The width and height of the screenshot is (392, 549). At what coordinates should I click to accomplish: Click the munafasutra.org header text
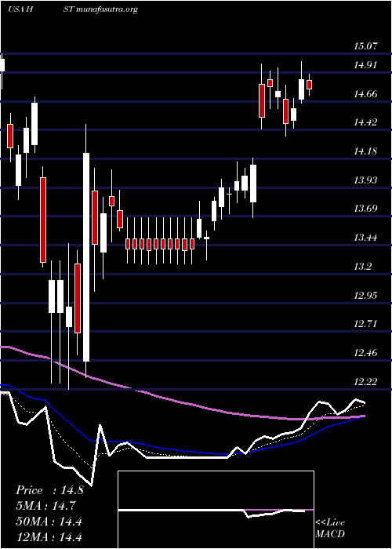(x=106, y=9)
